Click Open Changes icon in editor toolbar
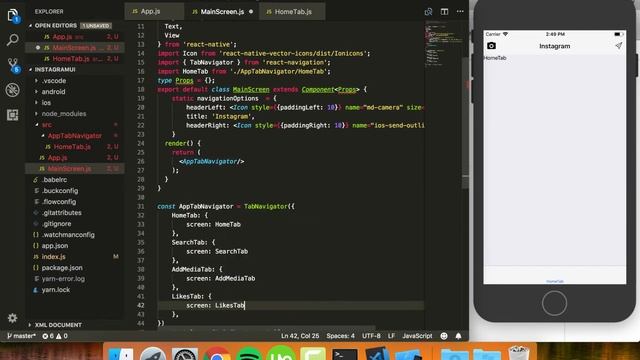The height and width of the screenshot is (360, 640). click(x=428, y=11)
